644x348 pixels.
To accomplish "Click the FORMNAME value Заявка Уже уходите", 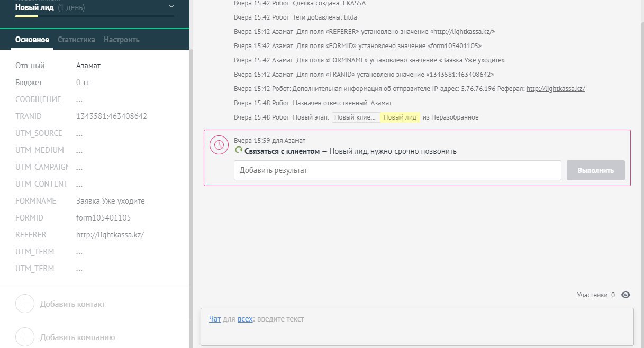I will (x=111, y=201).
